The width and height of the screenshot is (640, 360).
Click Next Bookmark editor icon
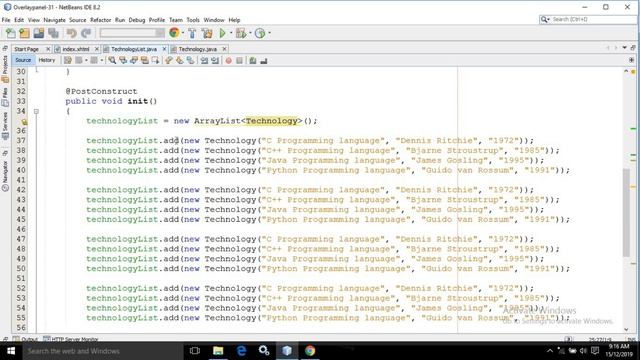(180, 60)
